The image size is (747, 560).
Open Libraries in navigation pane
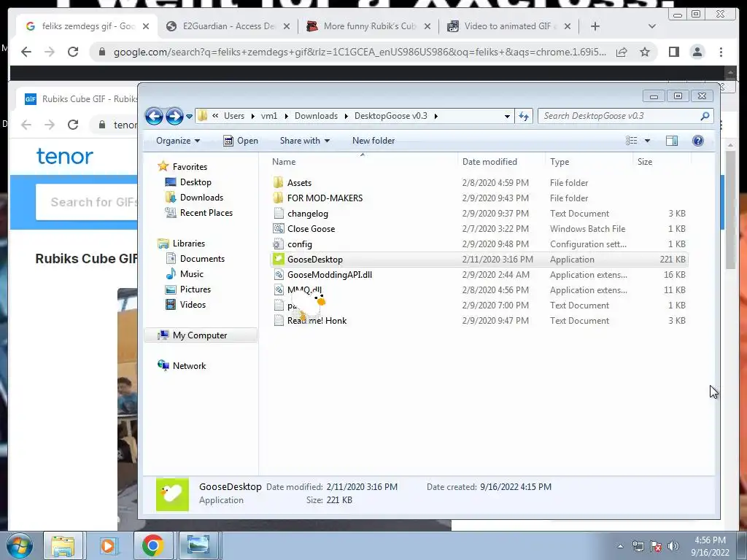[189, 244]
